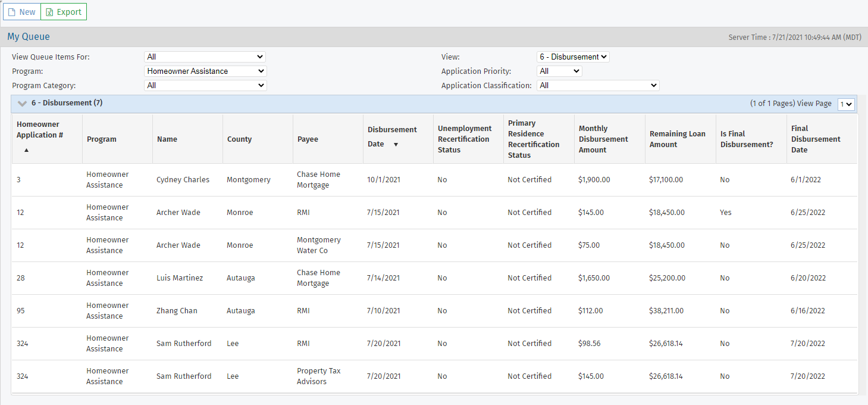Select page number in View Page dropdown
The height and width of the screenshot is (405, 868).
[x=845, y=104]
